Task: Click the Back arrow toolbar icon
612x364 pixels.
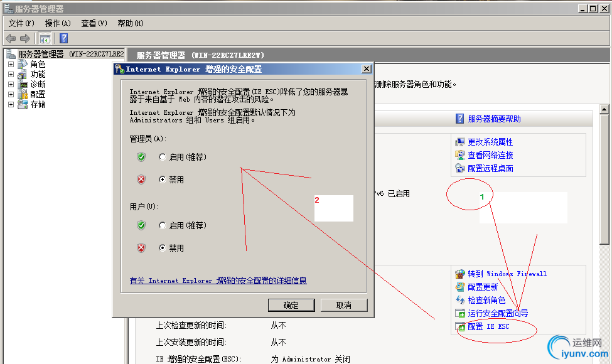Action: tap(11, 38)
